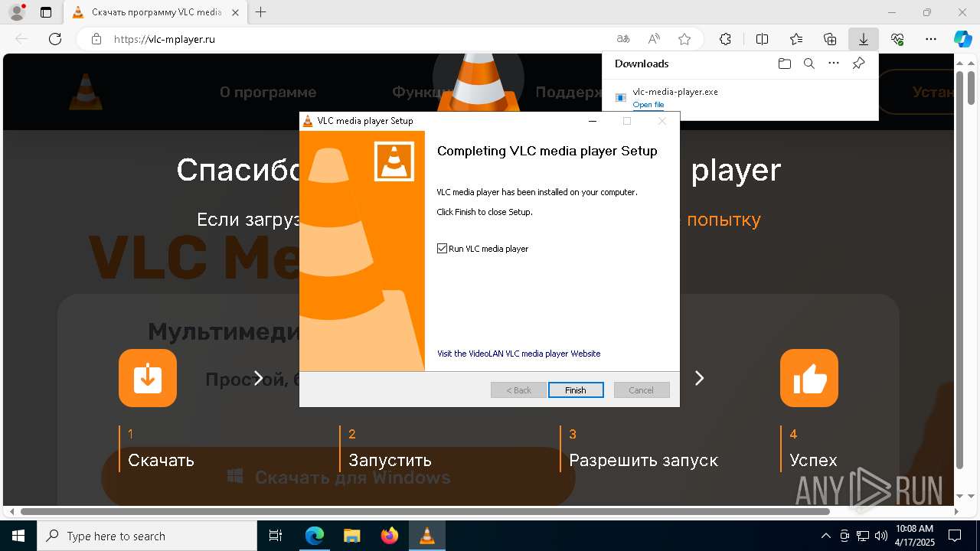Click the thumbs-up Успех step icon
The image size is (980, 551).
coord(809,378)
